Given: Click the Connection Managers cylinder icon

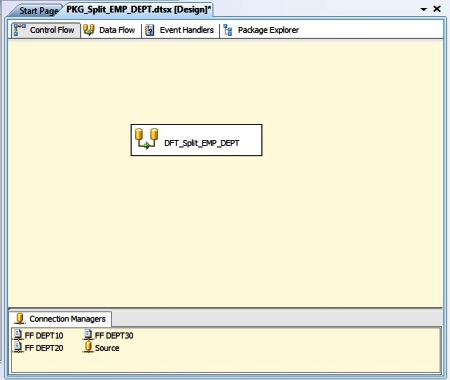Looking at the screenshot, I should pyautogui.click(x=20, y=319).
